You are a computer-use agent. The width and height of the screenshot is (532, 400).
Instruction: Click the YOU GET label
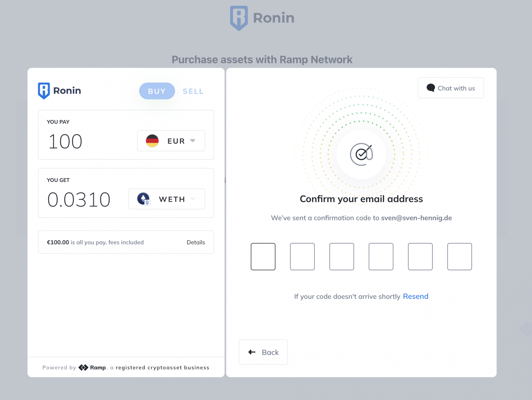[x=58, y=180]
